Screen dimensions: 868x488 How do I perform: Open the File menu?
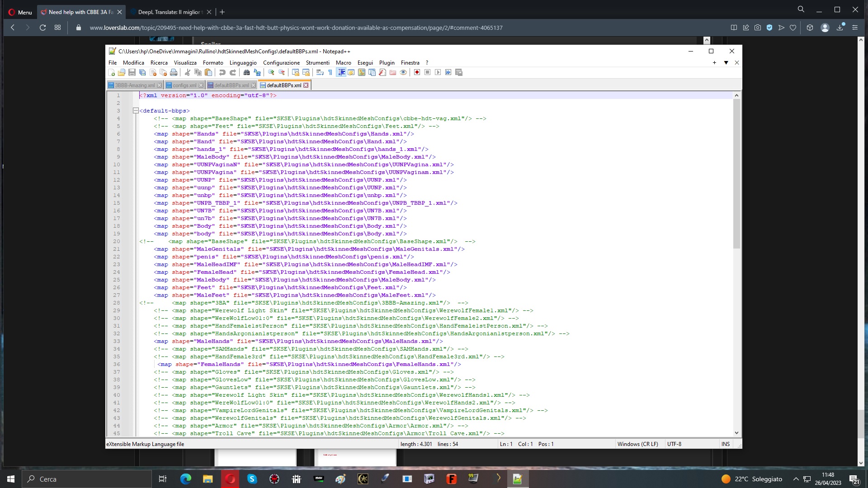113,63
